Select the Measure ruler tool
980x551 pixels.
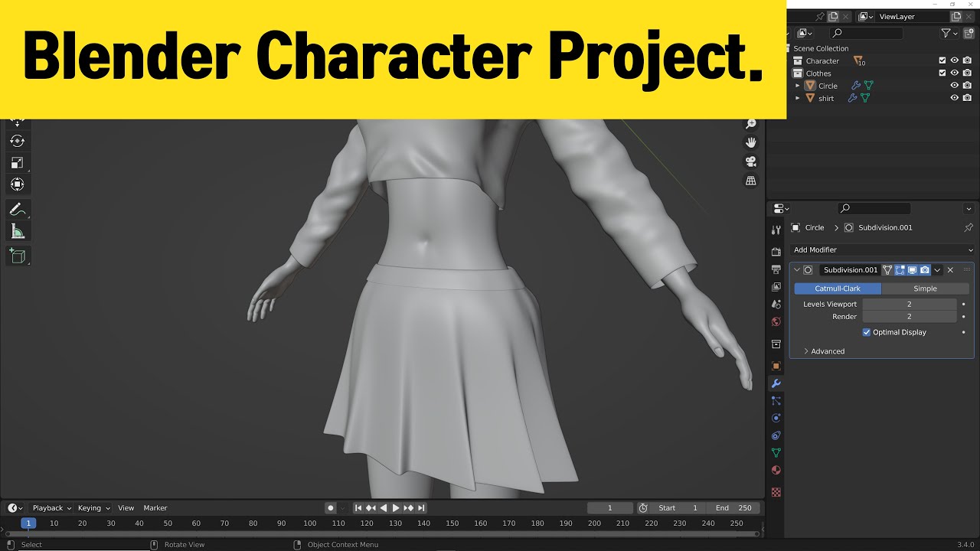(x=17, y=232)
